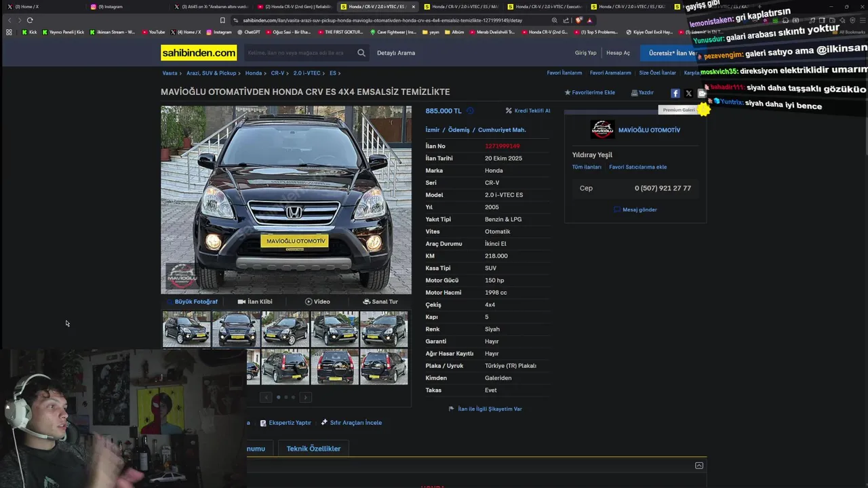
Task: Click the main Honda CR-V front photo
Action: pos(286,200)
